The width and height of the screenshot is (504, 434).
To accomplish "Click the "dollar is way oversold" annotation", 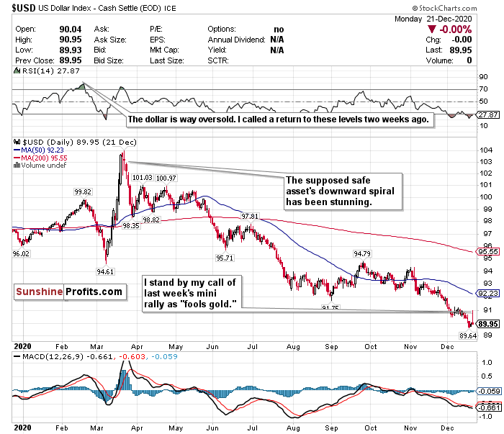I will tap(279, 119).
